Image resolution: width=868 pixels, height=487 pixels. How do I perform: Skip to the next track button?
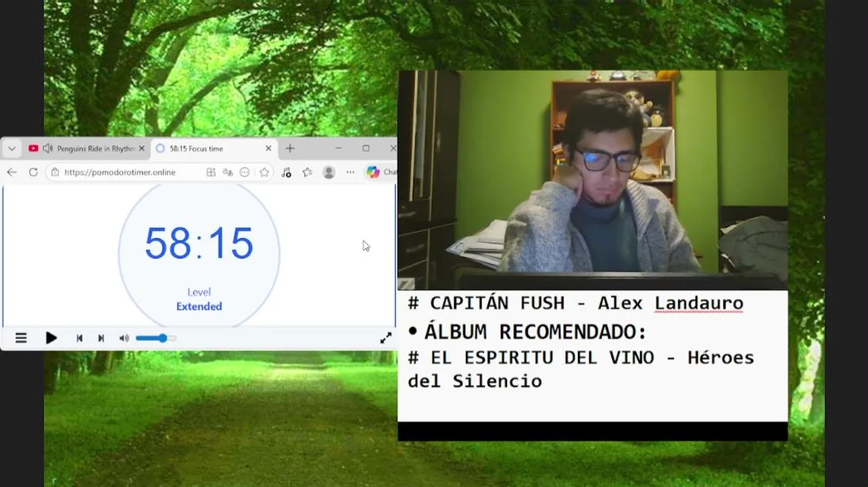(x=101, y=338)
